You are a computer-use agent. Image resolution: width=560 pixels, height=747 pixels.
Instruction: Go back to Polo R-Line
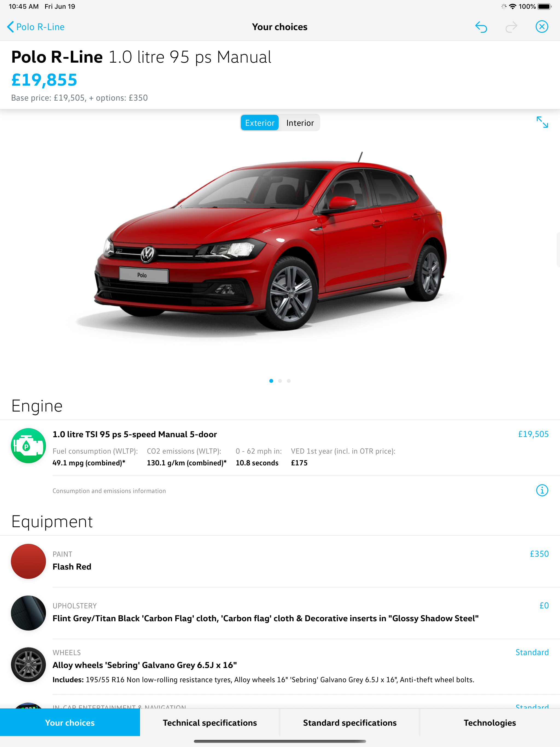[36, 27]
